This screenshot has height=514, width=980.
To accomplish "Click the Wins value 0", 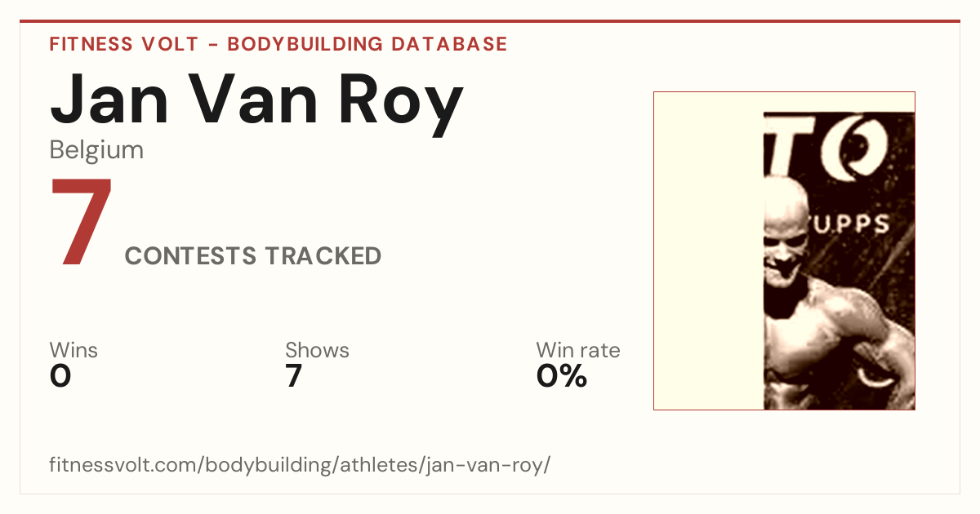I will click(x=60, y=376).
